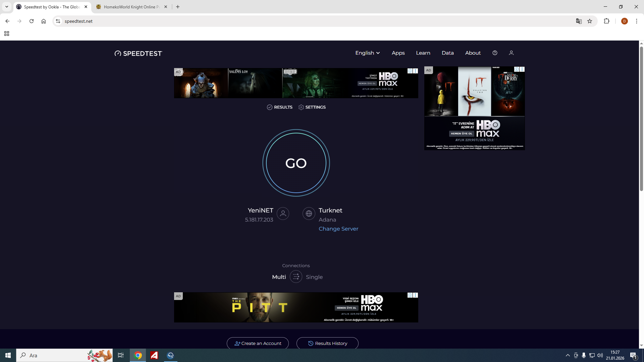Image resolution: width=644 pixels, height=362 pixels.
Task: Open the Data menu item
Action: point(448,53)
